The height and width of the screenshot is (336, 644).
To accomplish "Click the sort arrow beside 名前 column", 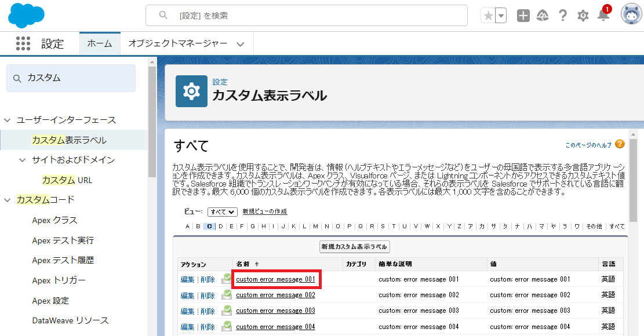I will click(x=257, y=264).
